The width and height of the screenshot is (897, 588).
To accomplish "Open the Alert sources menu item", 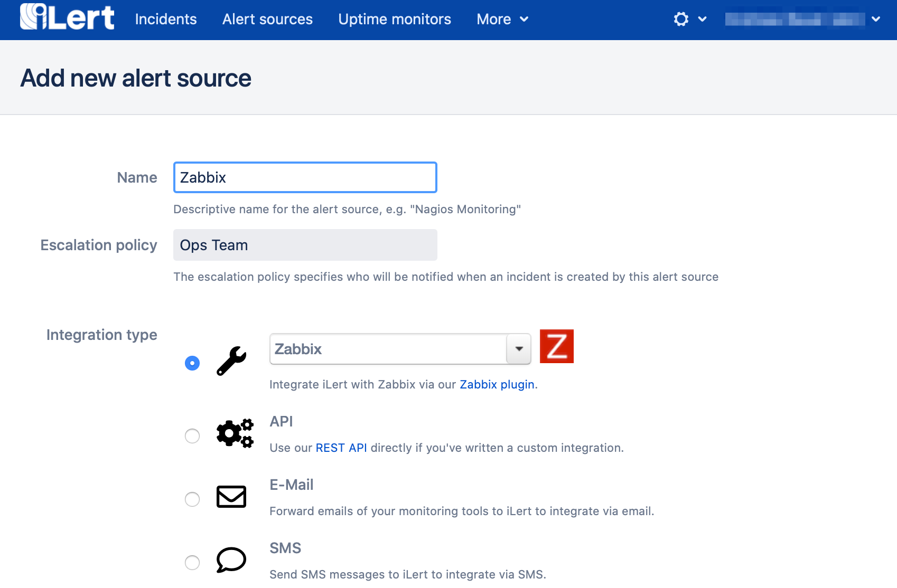I will (267, 20).
